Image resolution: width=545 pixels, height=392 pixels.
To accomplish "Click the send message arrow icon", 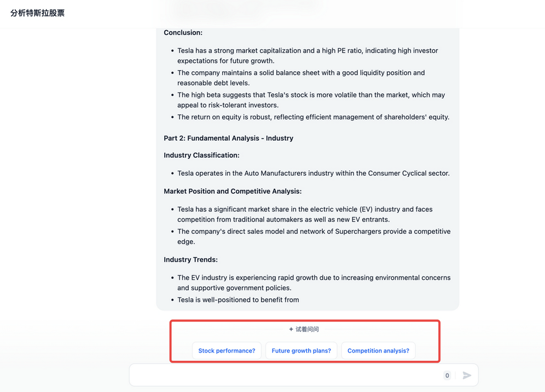I will (x=467, y=375).
